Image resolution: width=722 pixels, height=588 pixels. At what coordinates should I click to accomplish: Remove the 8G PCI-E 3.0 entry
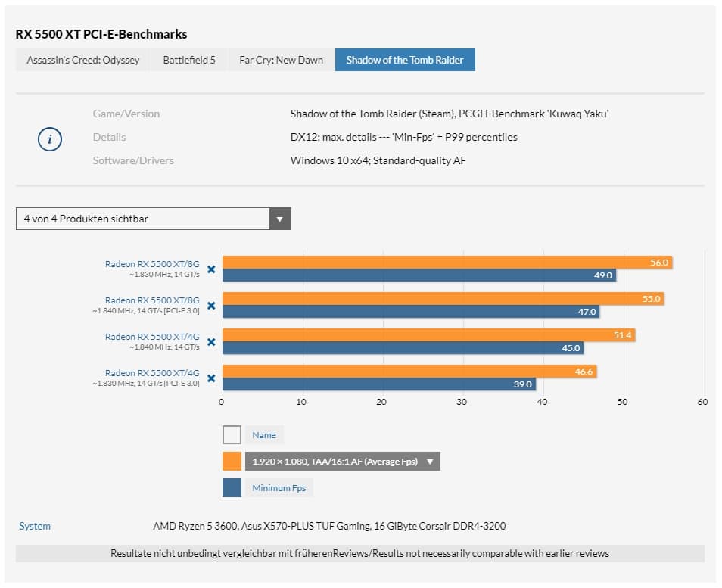(211, 306)
